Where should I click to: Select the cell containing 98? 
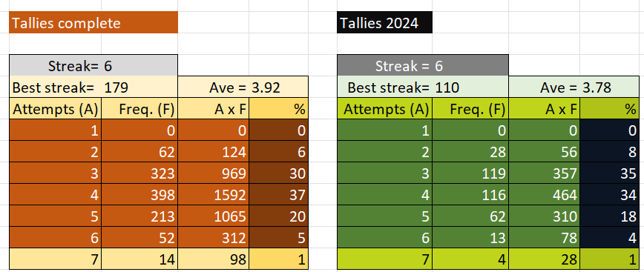click(214, 259)
